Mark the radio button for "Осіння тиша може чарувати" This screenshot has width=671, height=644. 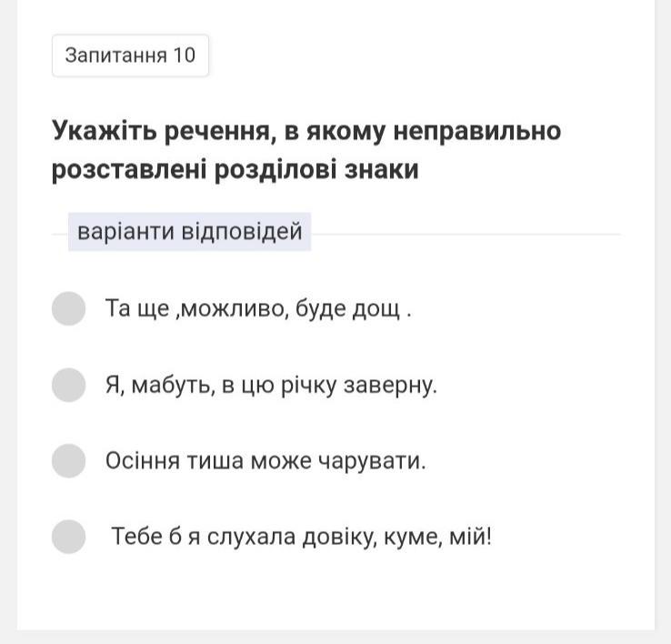point(68,461)
